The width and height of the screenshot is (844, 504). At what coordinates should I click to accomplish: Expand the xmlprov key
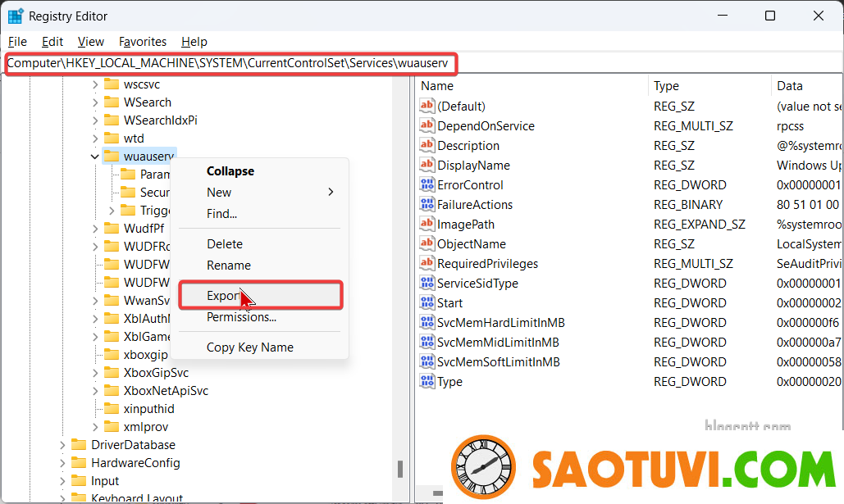point(95,427)
